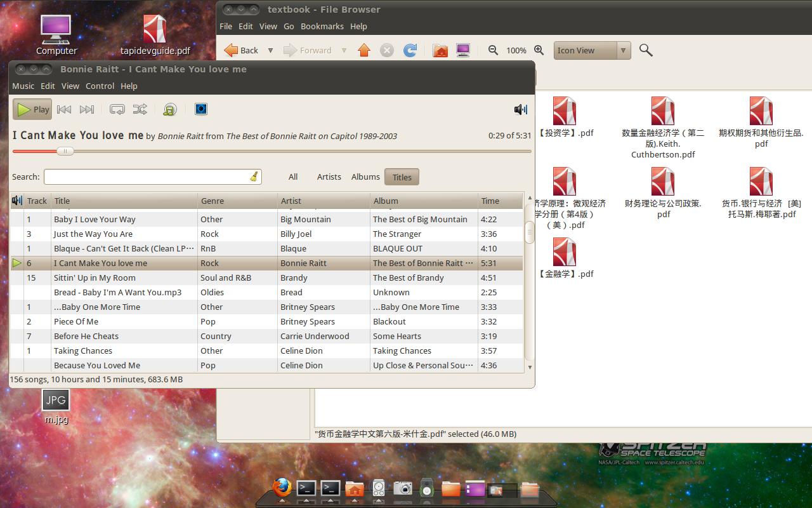Select tapidevguide.pdf on desktop
The image size is (812, 508).
coord(155,35)
